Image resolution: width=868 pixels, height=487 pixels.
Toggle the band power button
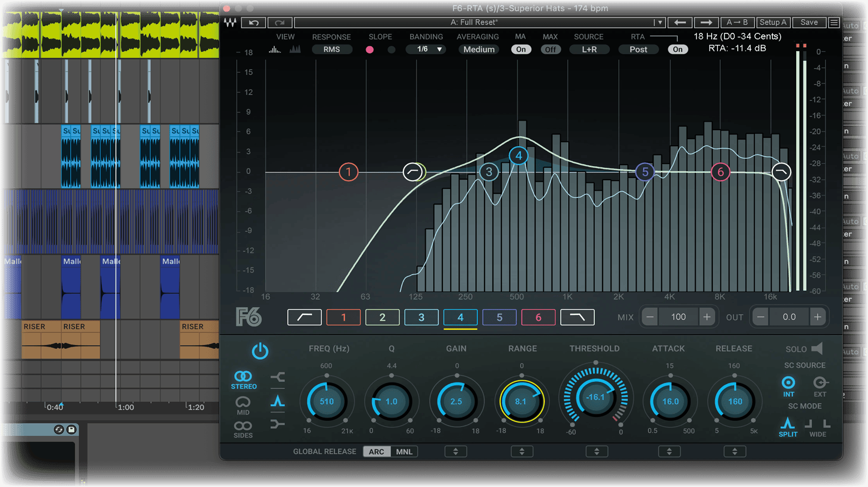(x=260, y=351)
